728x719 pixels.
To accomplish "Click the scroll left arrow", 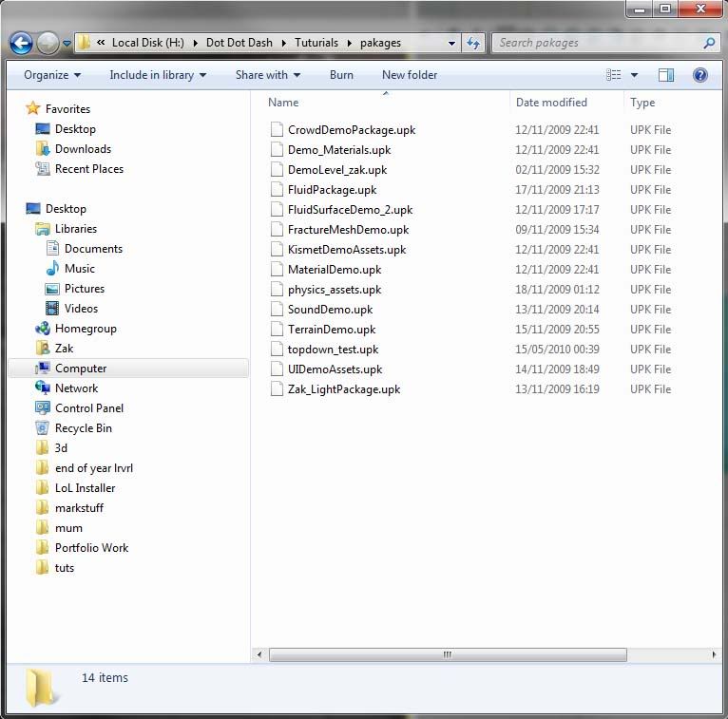I will (x=259, y=654).
